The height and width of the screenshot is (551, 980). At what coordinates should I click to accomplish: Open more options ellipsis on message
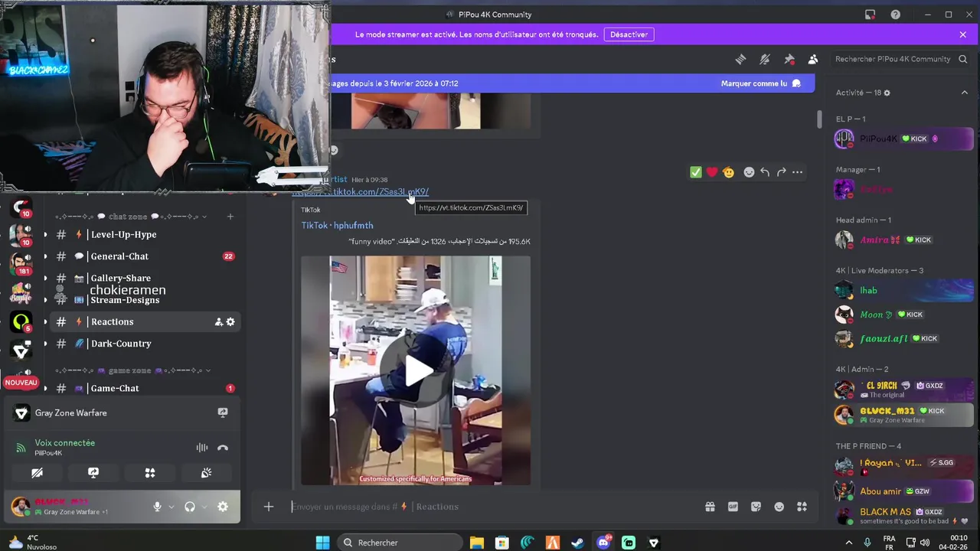[797, 172]
